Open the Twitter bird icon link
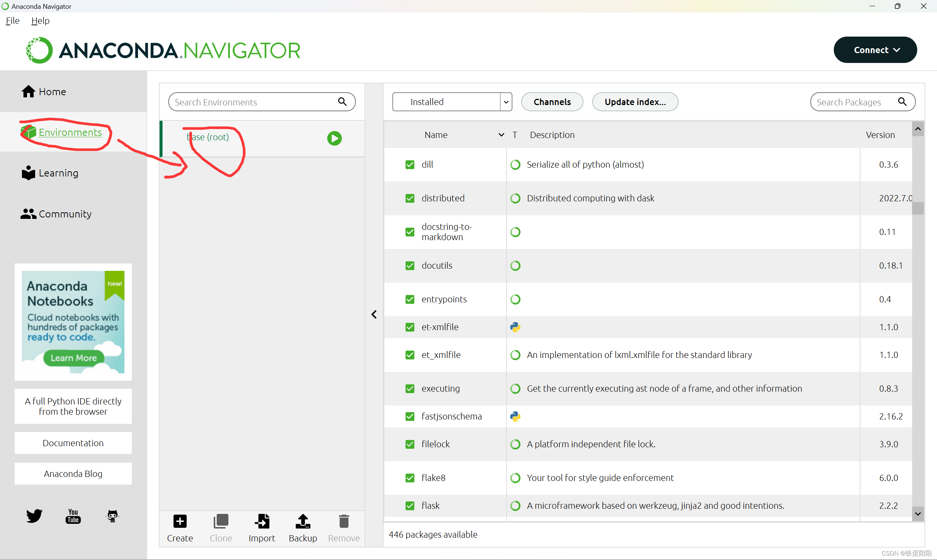937x560 pixels. [34, 516]
